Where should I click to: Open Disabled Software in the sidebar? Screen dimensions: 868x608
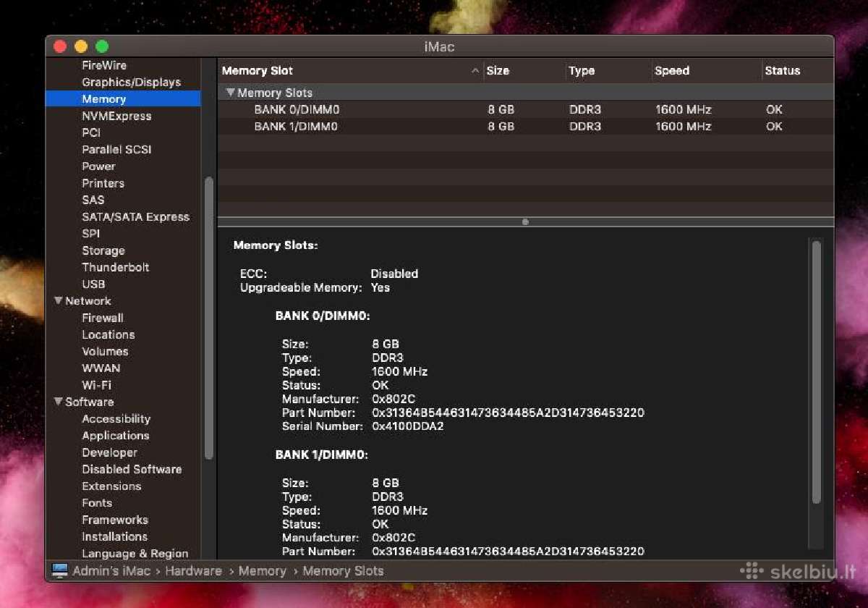pos(132,469)
